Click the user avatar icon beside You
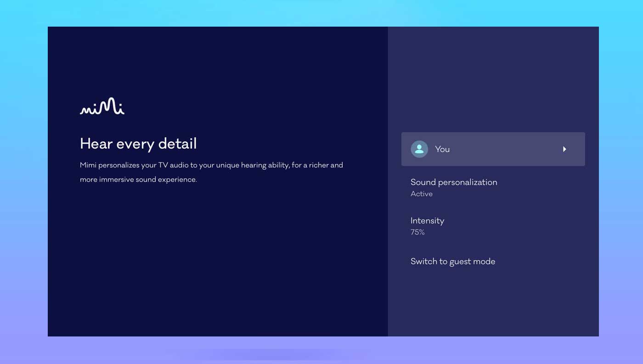The image size is (643, 364). click(419, 149)
